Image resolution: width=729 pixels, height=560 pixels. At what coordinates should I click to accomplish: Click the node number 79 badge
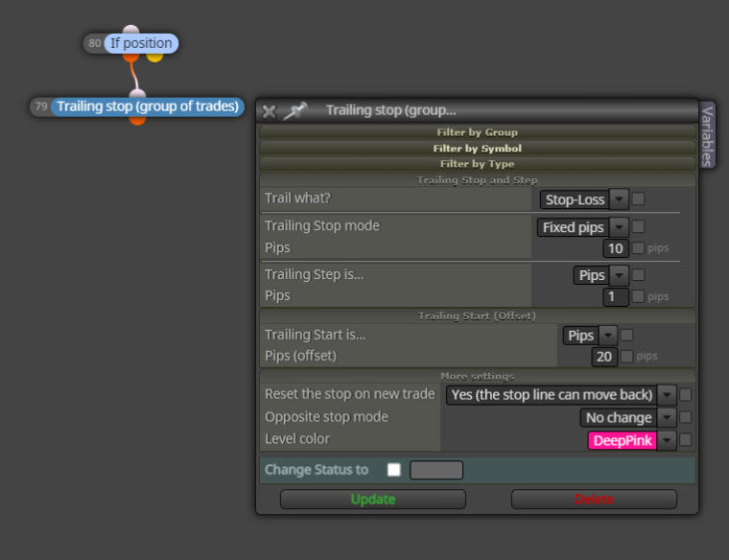pyautogui.click(x=41, y=106)
